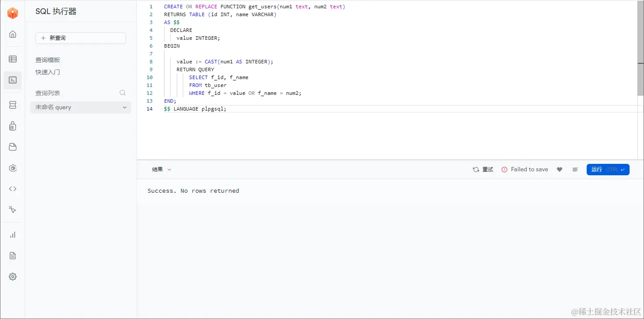Open the API code brackets icon
The width and height of the screenshot is (644, 319).
point(13,189)
